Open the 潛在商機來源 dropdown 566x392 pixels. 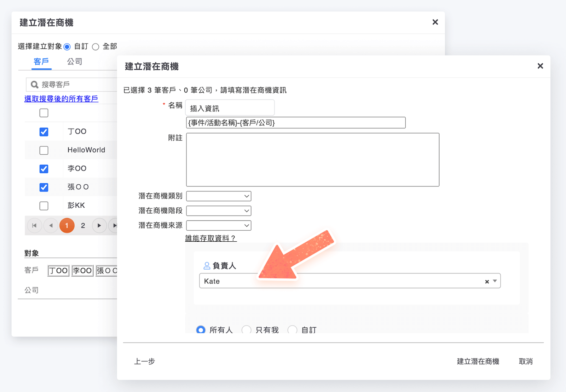click(219, 225)
